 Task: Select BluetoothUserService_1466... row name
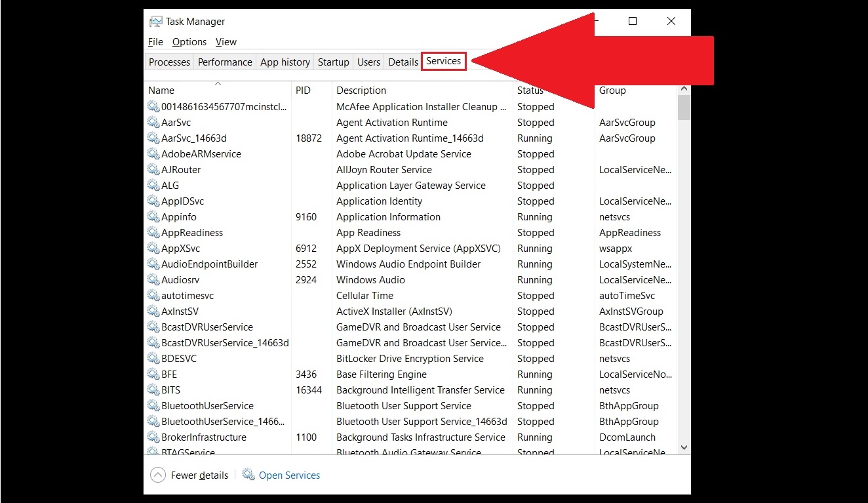click(x=222, y=421)
